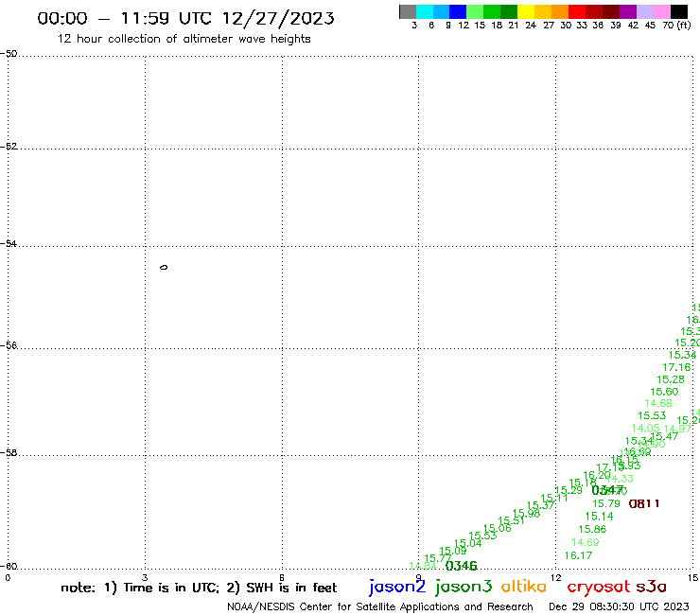Viewport: 700px width, 615px height.
Task: Click the latitude axis label -58
Action: tap(9, 453)
